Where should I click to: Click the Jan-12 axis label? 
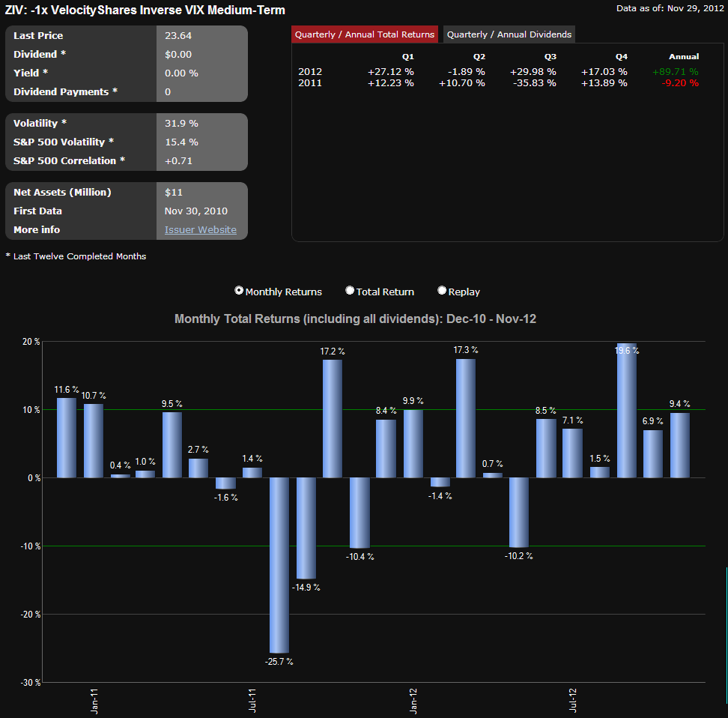(x=413, y=702)
